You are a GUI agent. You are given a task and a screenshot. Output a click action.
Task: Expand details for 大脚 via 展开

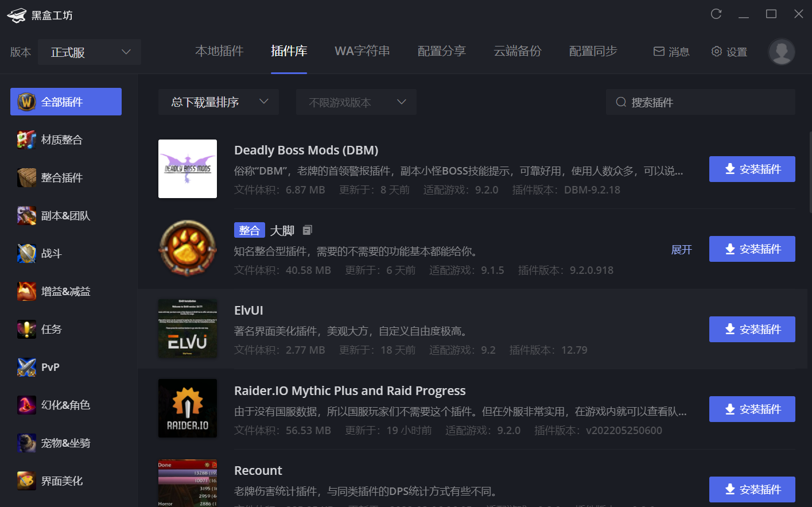(681, 249)
